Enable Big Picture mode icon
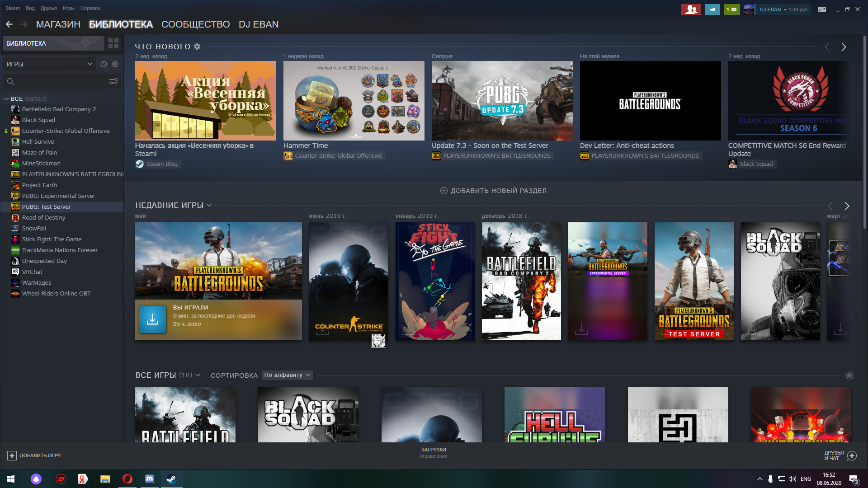868x488 pixels. point(822,9)
